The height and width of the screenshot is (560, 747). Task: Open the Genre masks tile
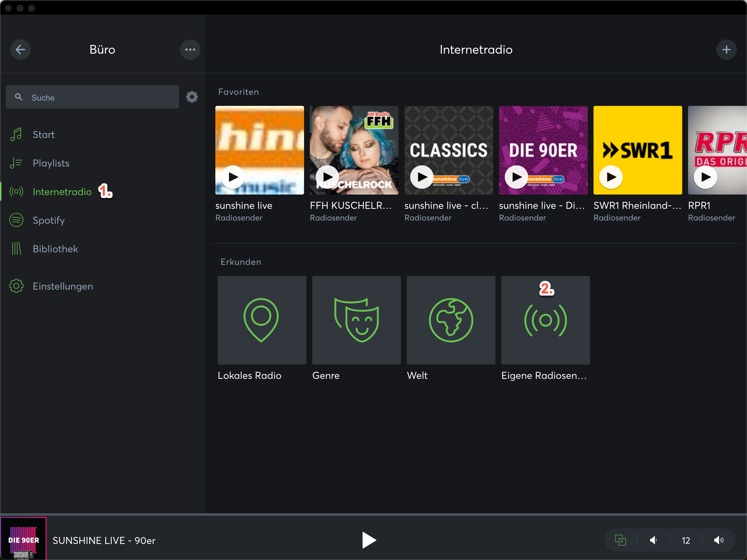tap(356, 320)
